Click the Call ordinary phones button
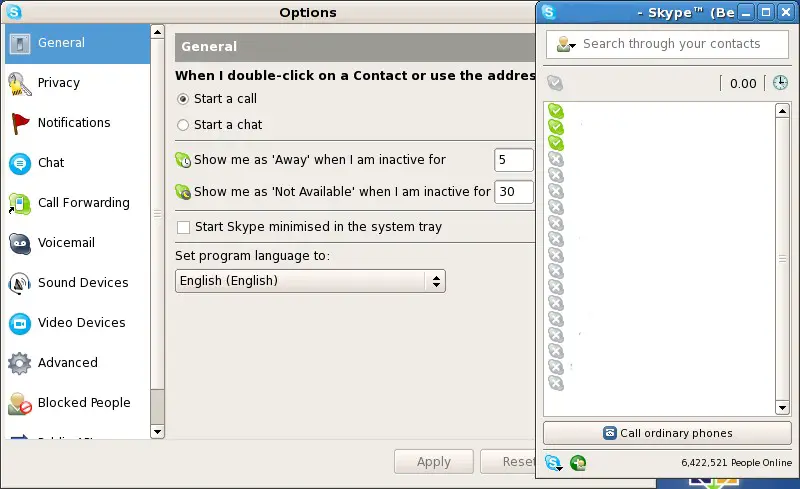Viewport: 800px width, 489px height. click(667, 433)
